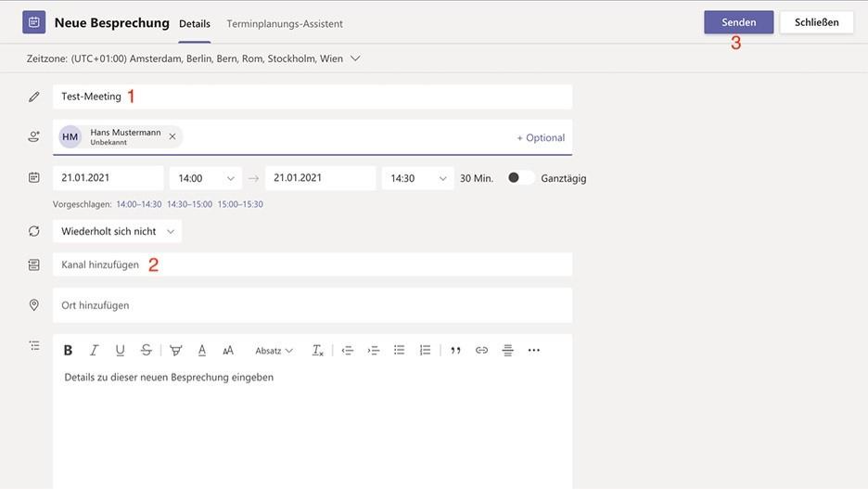Open the font color tool
Screen dimensions: 868x490
[x=202, y=350]
